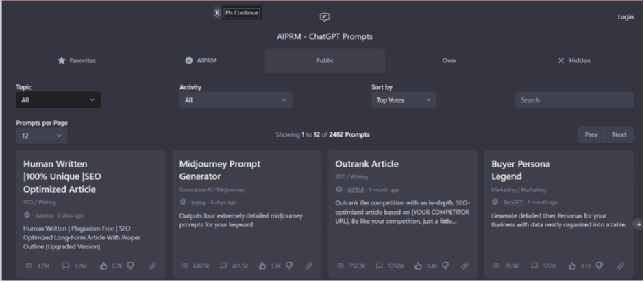
Task: Copy link of Outrank Article prompt
Action: point(465,266)
